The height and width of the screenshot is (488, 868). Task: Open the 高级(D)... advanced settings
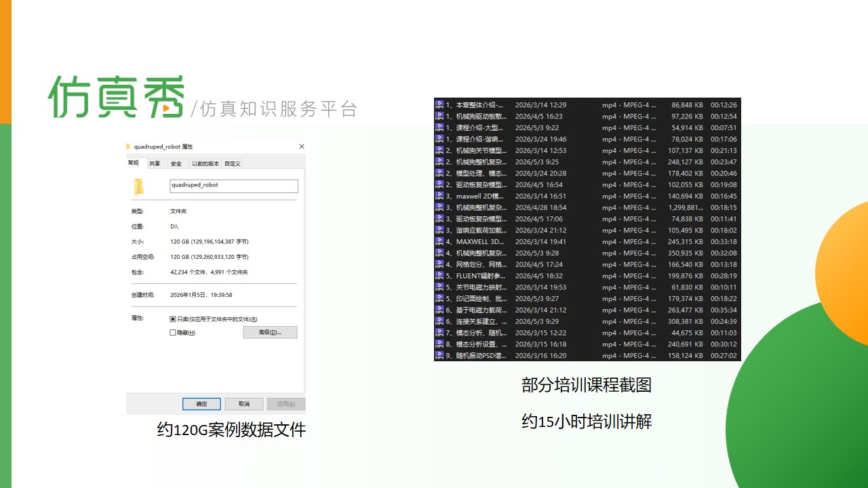tap(270, 332)
